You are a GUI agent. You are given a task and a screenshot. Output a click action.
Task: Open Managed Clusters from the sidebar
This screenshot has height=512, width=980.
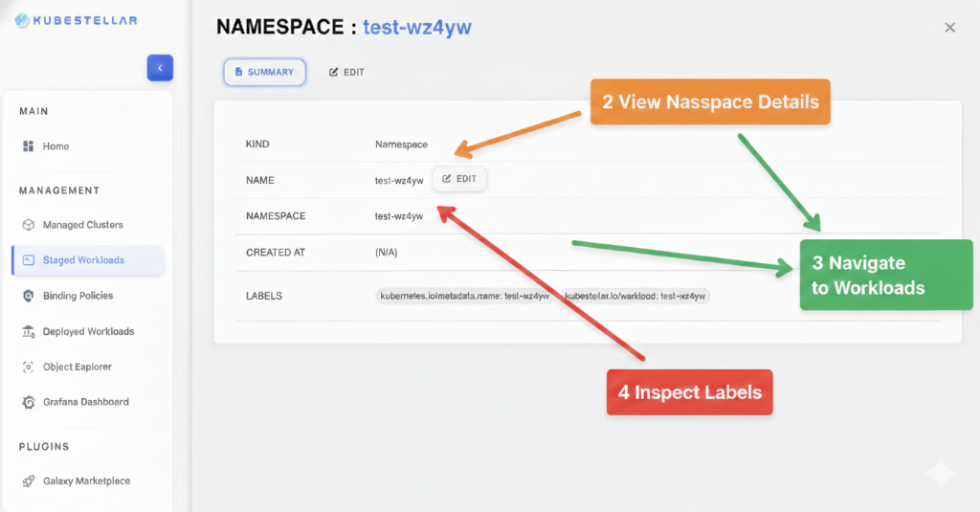click(x=82, y=225)
